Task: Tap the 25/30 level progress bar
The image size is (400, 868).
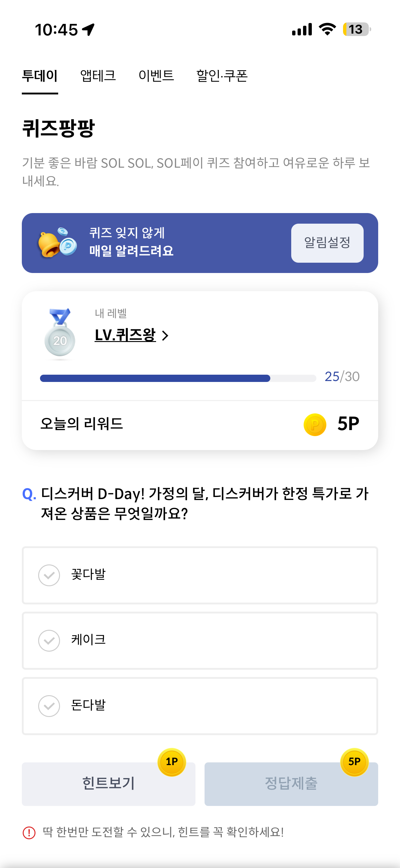Action: pyautogui.click(x=178, y=378)
